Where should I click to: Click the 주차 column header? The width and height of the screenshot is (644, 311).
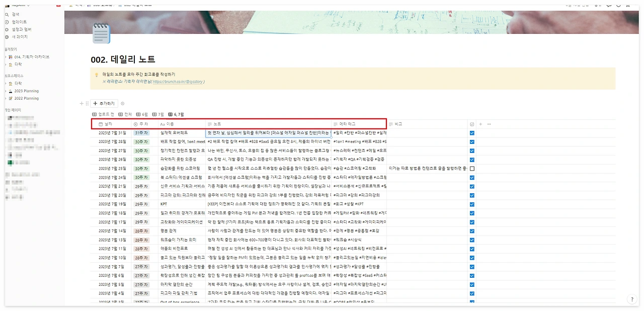coord(144,124)
